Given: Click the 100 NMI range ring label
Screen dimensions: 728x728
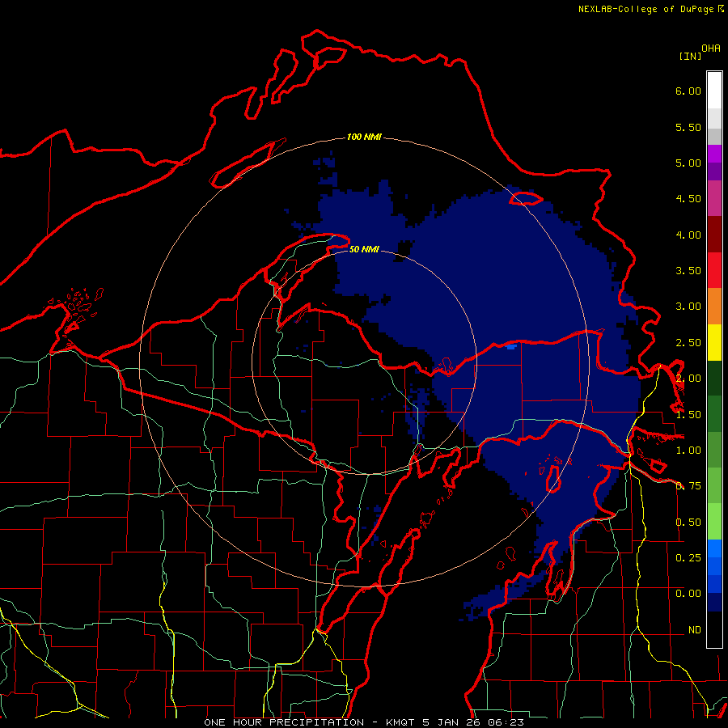Looking at the screenshot, I should pos(364,137).
